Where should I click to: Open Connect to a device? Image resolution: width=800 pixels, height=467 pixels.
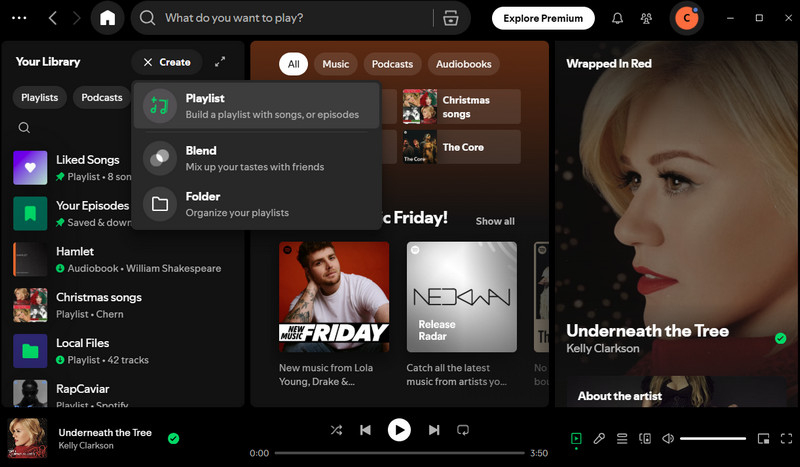click(x=645, y=438)
